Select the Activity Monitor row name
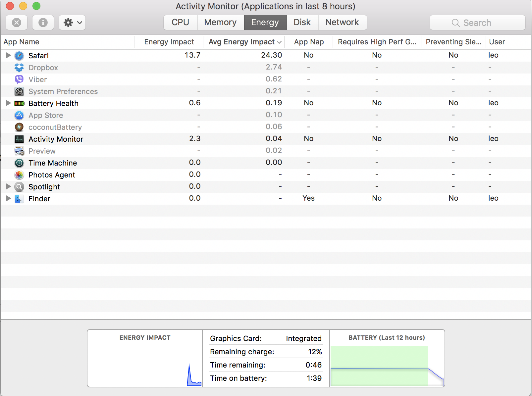532x396 pixels. (56, 139)
